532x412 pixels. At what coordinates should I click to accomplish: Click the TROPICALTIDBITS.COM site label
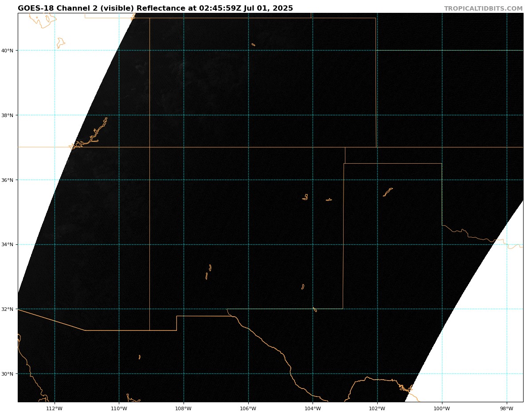[x=483, y=9]
